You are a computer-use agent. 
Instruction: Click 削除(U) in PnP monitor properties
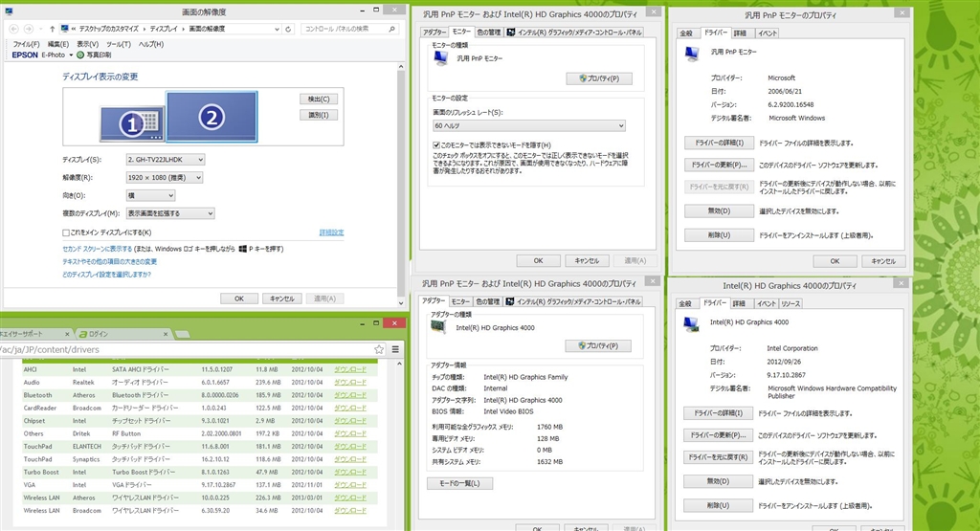[719, 235]
